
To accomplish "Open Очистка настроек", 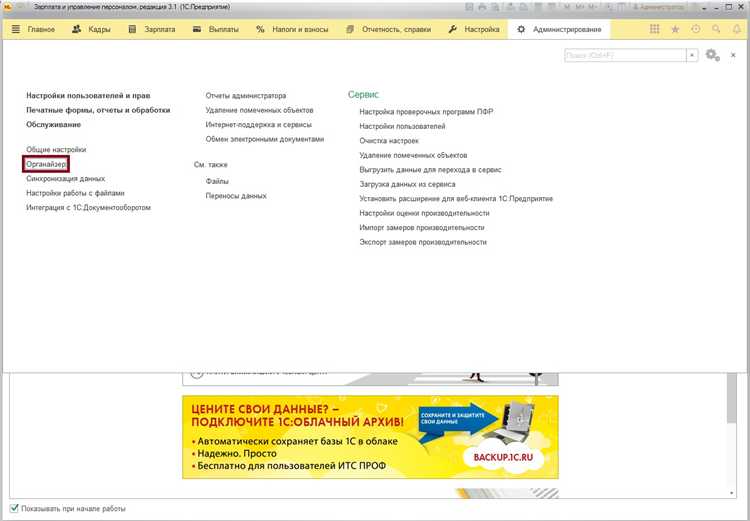I will coord(389,141).
